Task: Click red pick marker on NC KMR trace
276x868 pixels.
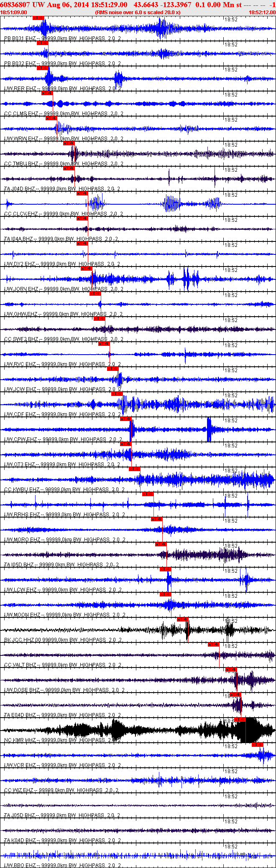Action: tap(240, 720)
